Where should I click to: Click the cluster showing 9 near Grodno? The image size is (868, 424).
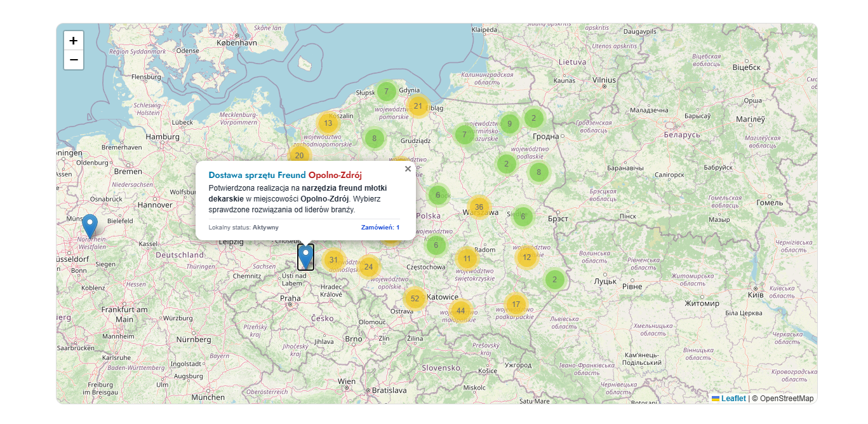(509, 123)
